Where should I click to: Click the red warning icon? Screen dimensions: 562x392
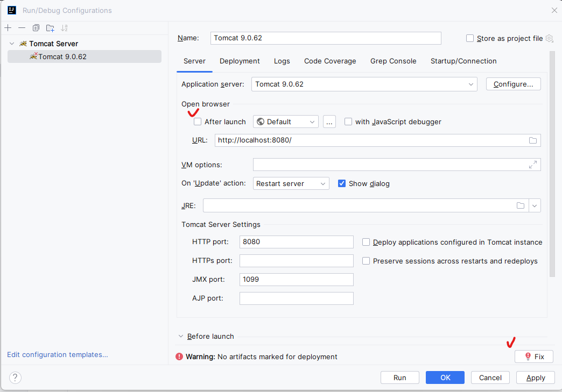coord(179,357)
